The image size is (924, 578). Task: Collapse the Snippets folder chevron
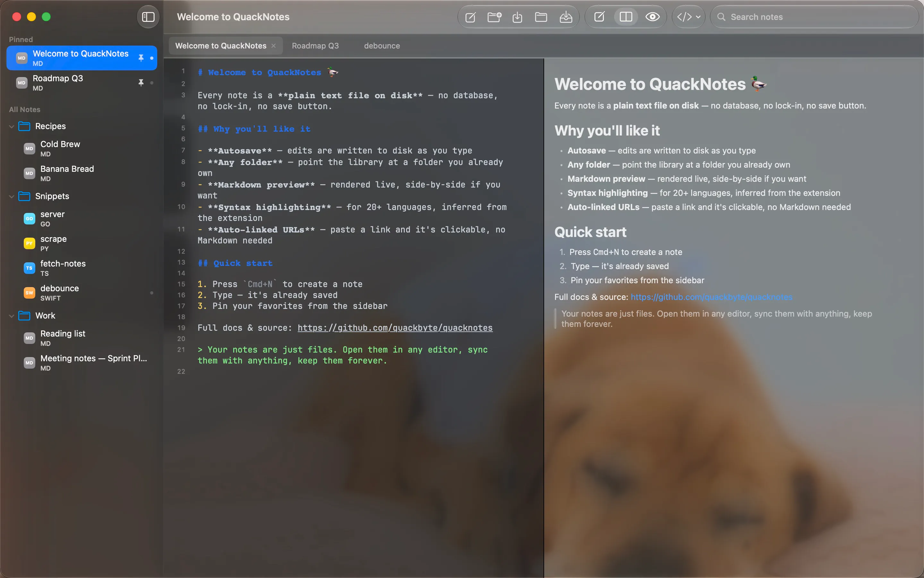tap(12, 197)
